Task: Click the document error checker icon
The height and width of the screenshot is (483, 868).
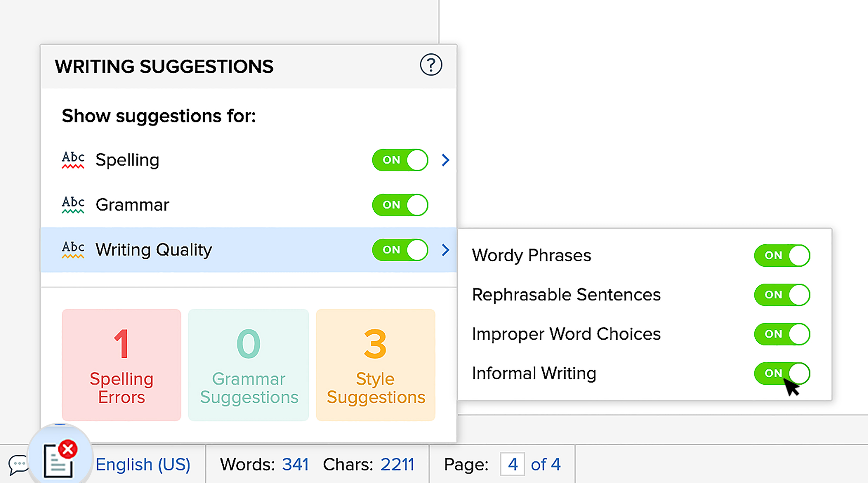Action: click(x=60, y=459)
